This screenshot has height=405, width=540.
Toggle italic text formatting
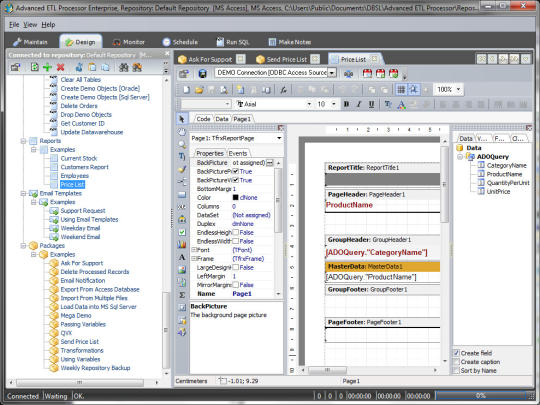tap(359, 104)
